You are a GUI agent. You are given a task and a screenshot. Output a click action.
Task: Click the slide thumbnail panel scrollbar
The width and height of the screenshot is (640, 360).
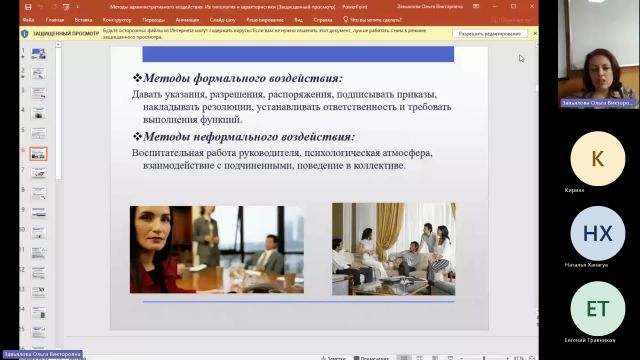(x=58, y=113)
